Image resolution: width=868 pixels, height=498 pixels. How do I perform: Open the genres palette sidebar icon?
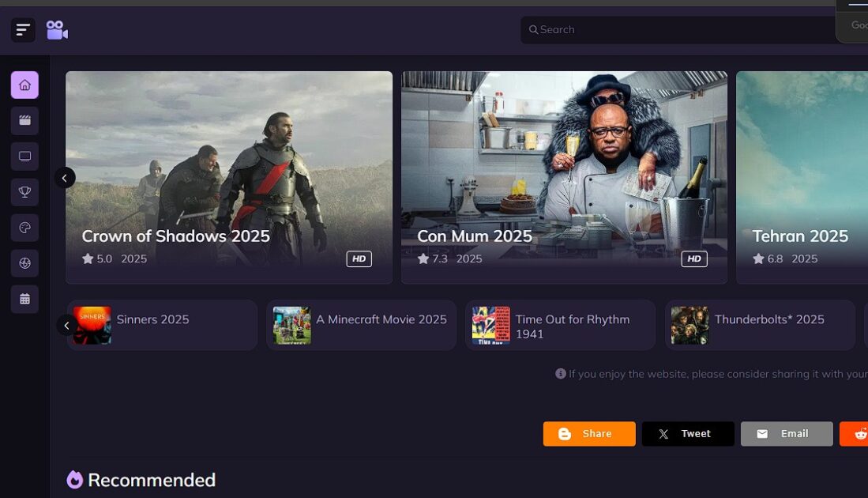(25, 228)
